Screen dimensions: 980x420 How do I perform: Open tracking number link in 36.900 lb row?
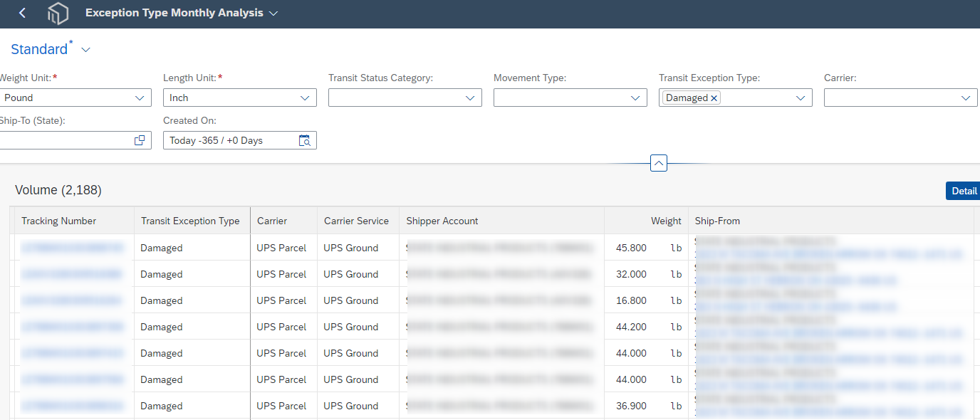pyautogui.click(x=72, y=406)
